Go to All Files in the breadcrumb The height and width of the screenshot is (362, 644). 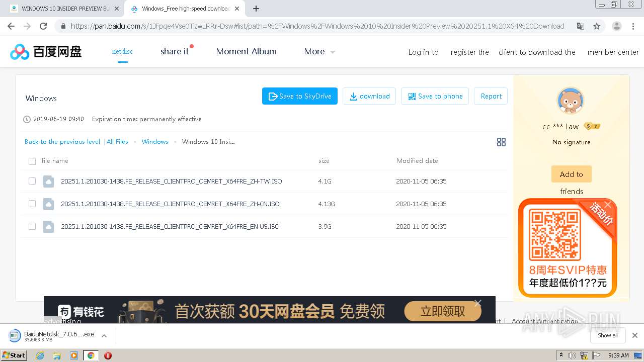pyautogui.click(x=118, y=142)
